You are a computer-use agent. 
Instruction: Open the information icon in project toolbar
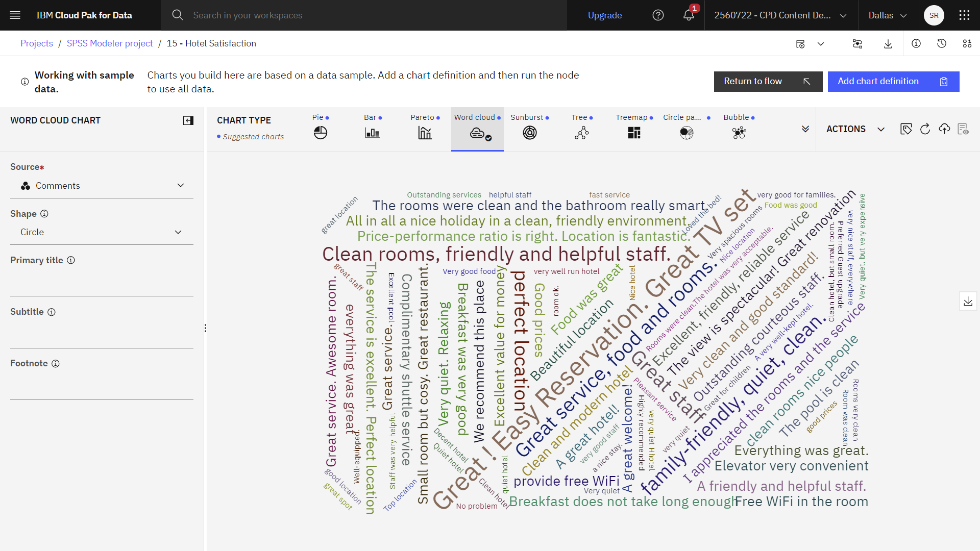(916, 44)
